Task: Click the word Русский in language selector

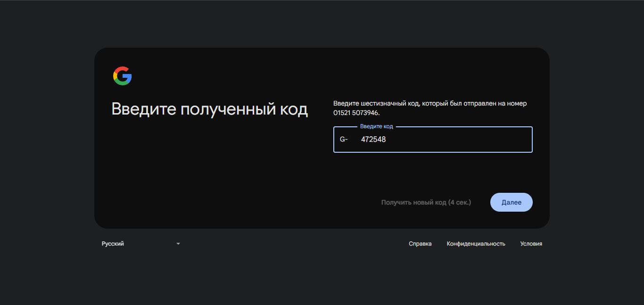Action: tap(113, 244)
